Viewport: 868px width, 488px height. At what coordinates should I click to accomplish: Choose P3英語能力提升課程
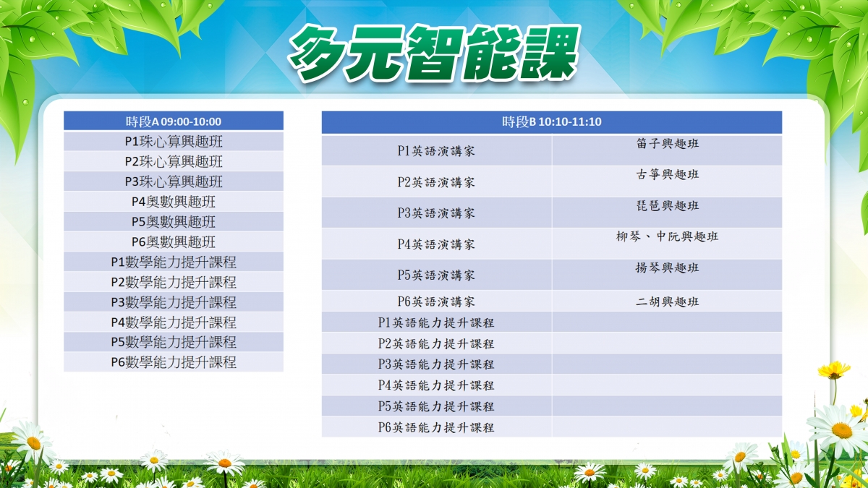click(437, 364)
